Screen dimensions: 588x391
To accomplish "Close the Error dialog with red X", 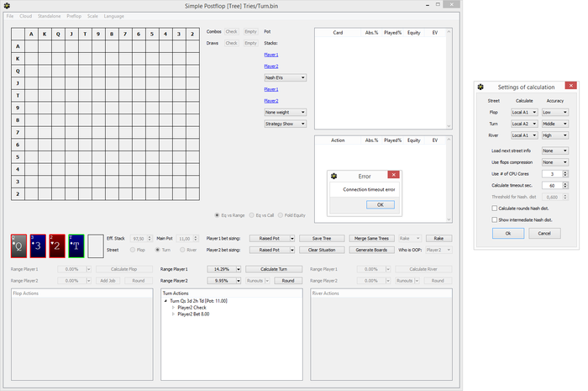I will [393, 175].
